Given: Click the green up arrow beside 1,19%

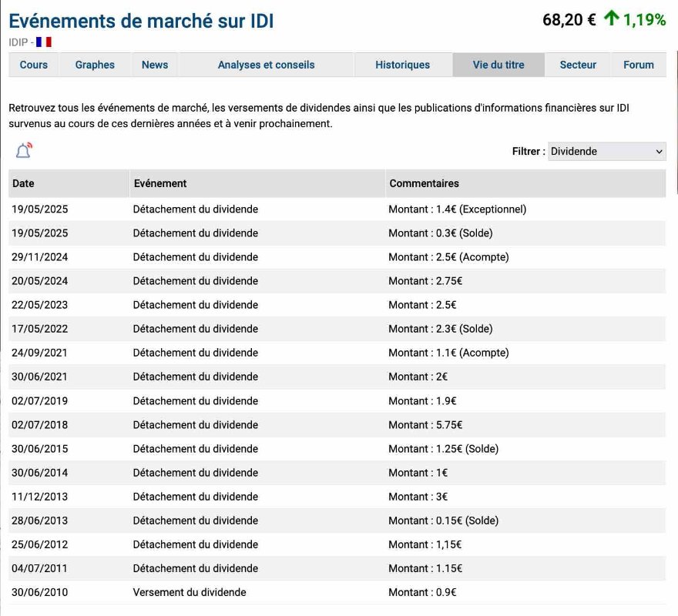Looking at the screenshot, I should click(612, 19).
